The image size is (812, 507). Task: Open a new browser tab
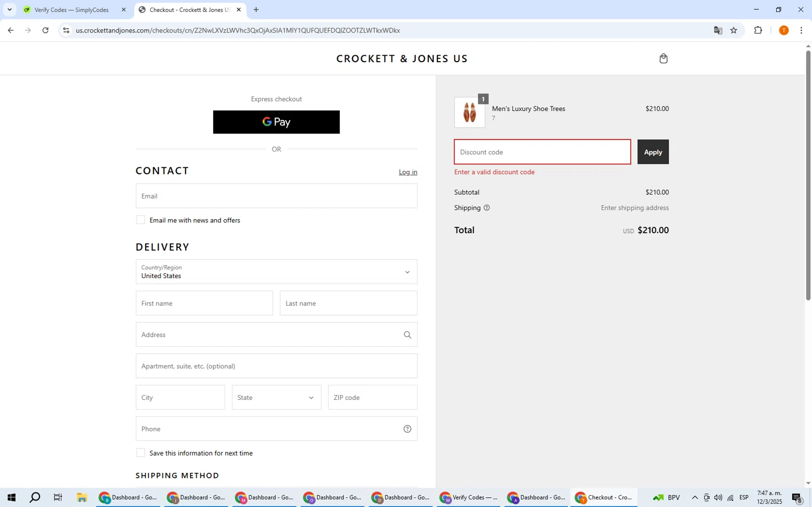pyautogui.click(x=256, y=10)
